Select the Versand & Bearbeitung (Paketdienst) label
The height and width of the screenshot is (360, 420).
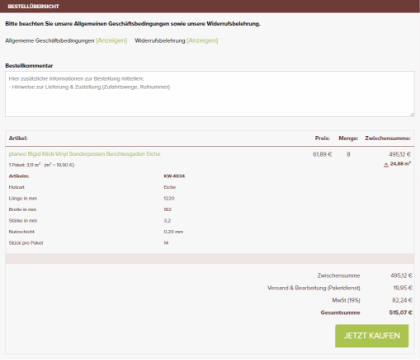pyautogui.click(x=314, y=288)
